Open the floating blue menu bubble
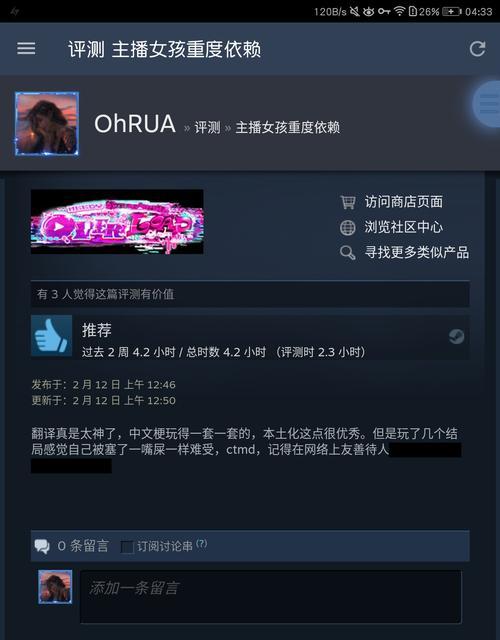This screenshot has width=500, height=640. [487, 104]
